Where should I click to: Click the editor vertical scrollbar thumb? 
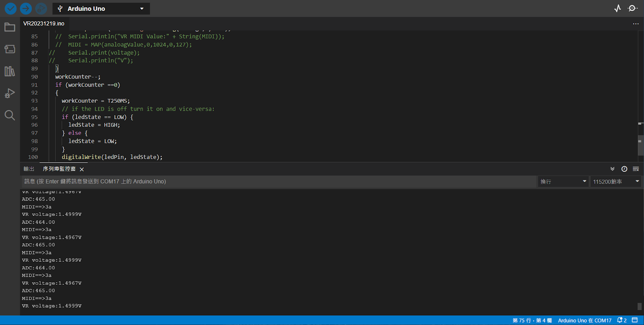pyautogui.click(x=641, y=146)
